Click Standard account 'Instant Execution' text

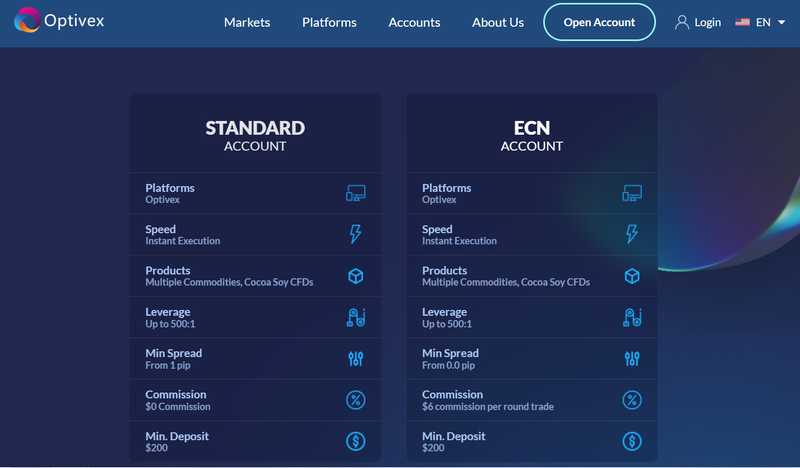pyautogui.click(x=183, y=241)
